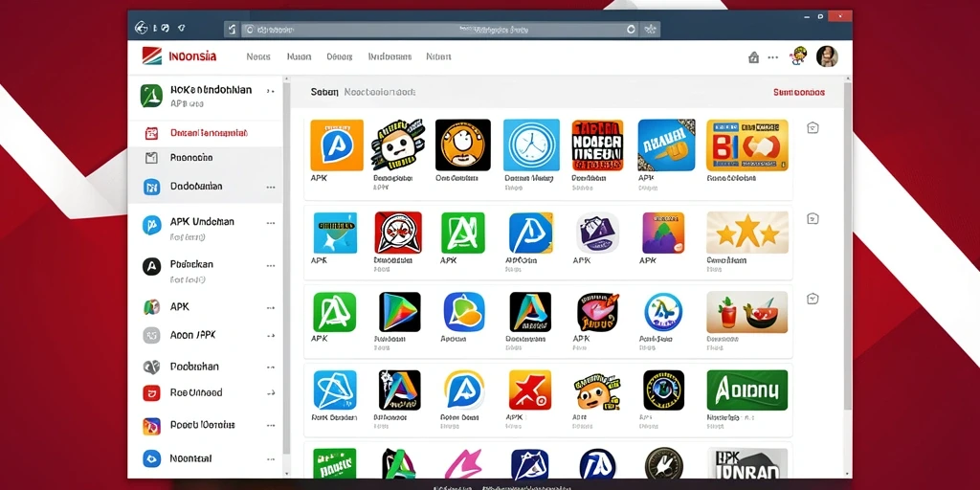Screen dimensions: 980x490
Task: Open the red crossed-circle app in the second row
Action: (398, 233)
